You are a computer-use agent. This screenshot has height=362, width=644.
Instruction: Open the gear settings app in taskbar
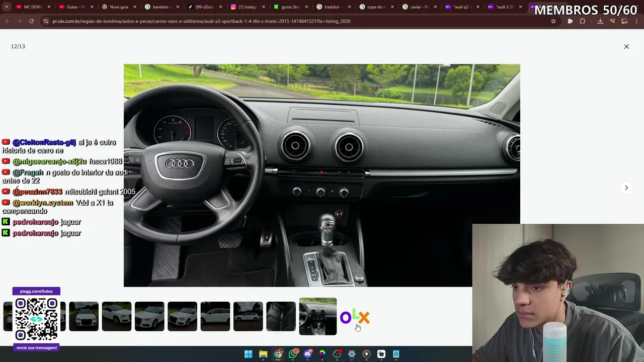tap(352, 354)
